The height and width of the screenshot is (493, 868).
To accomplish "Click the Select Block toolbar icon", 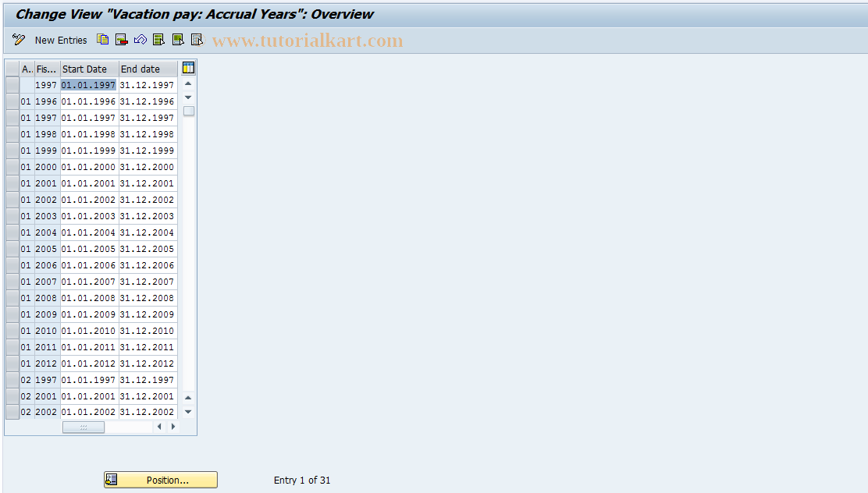I will point(178,39).
